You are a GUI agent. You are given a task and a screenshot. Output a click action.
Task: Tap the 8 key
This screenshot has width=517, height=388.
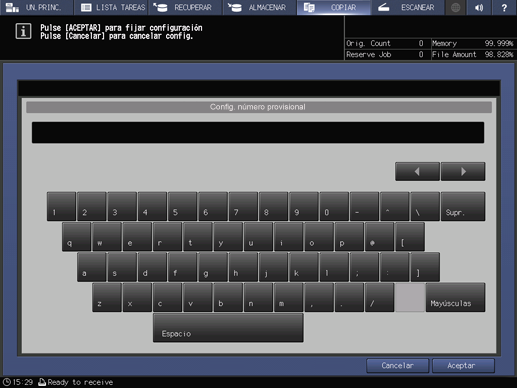click(274, 206)
